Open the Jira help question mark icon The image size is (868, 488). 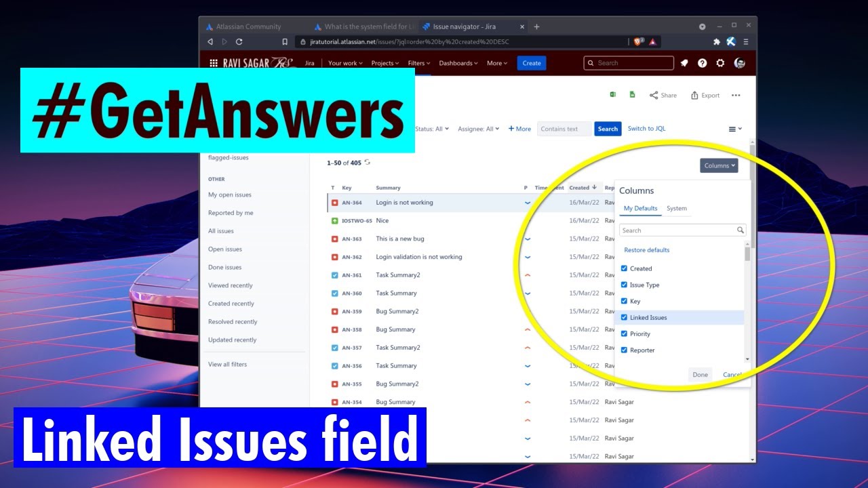pyautogui.click(x=703, y=63)
